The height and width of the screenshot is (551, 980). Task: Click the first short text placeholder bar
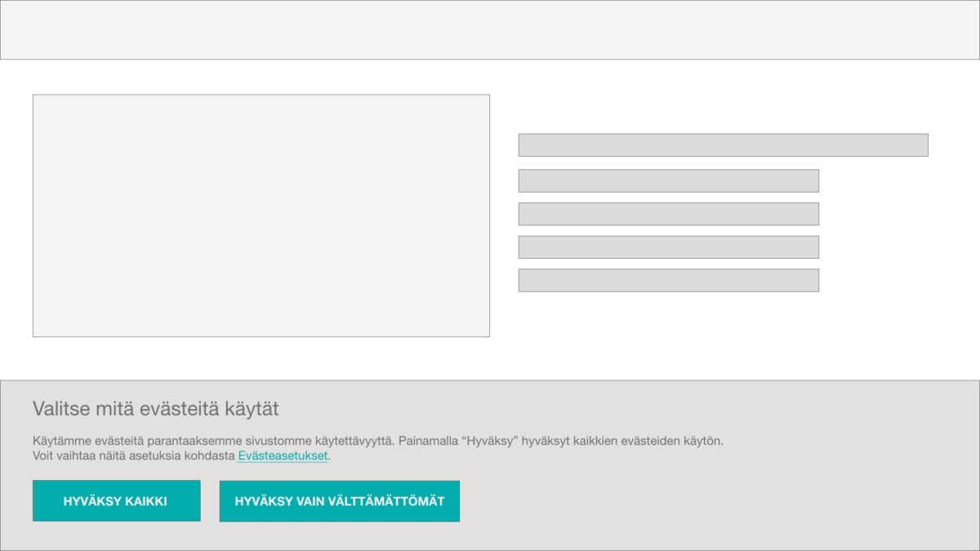tap(668, 181)
